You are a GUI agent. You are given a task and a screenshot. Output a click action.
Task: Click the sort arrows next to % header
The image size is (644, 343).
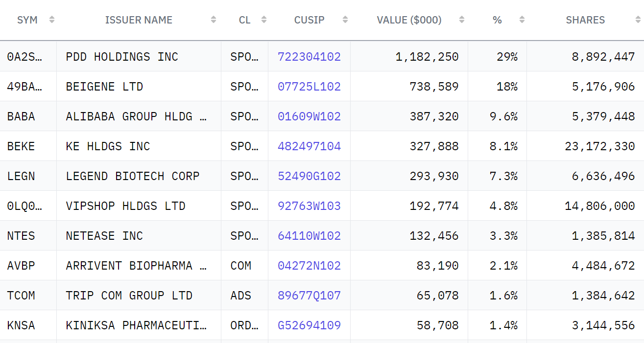click(x=522, y=20)
